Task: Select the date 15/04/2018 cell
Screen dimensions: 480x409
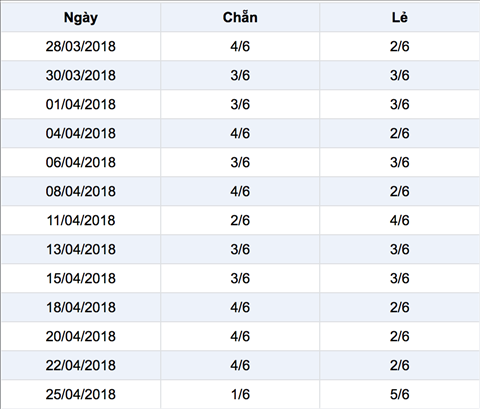Action: pyautogui.click(x=81, y=278)
